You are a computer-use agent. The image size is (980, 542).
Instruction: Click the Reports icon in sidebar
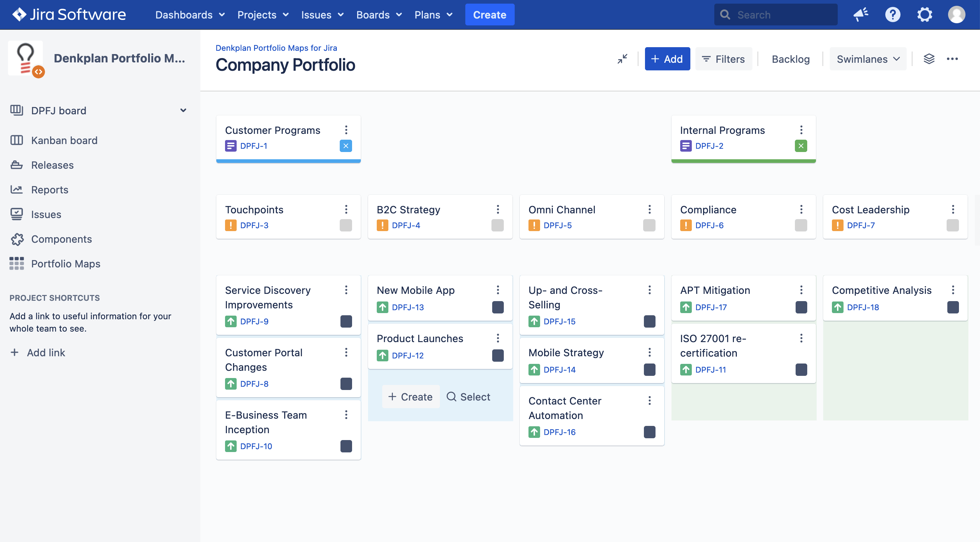click(17, 189)
